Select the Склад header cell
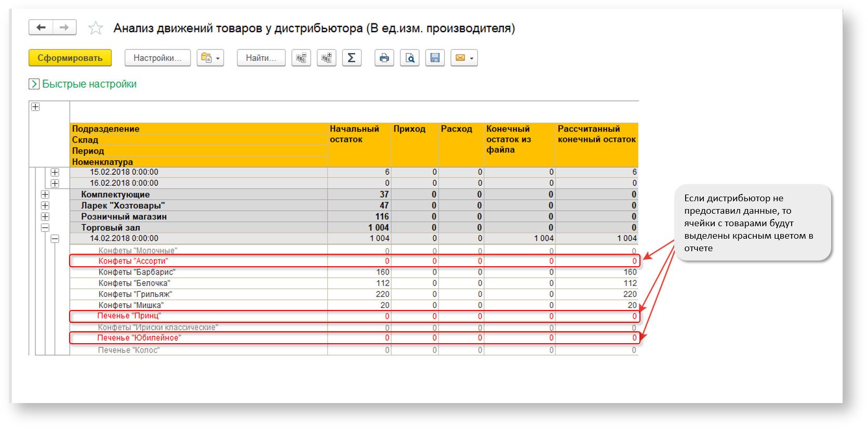Image resolution: width=868 pixels, height=428 pixels. [x=199, y=140]
